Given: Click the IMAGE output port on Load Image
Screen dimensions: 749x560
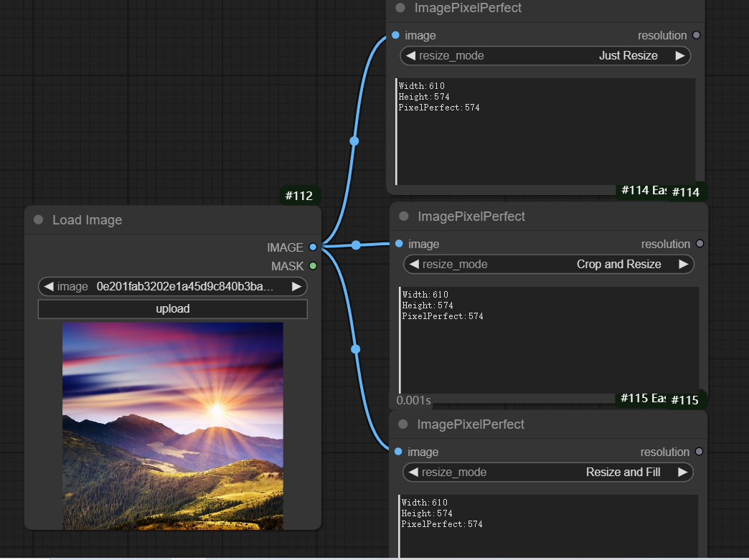Looking at the screenshot, I should [313, 247].
